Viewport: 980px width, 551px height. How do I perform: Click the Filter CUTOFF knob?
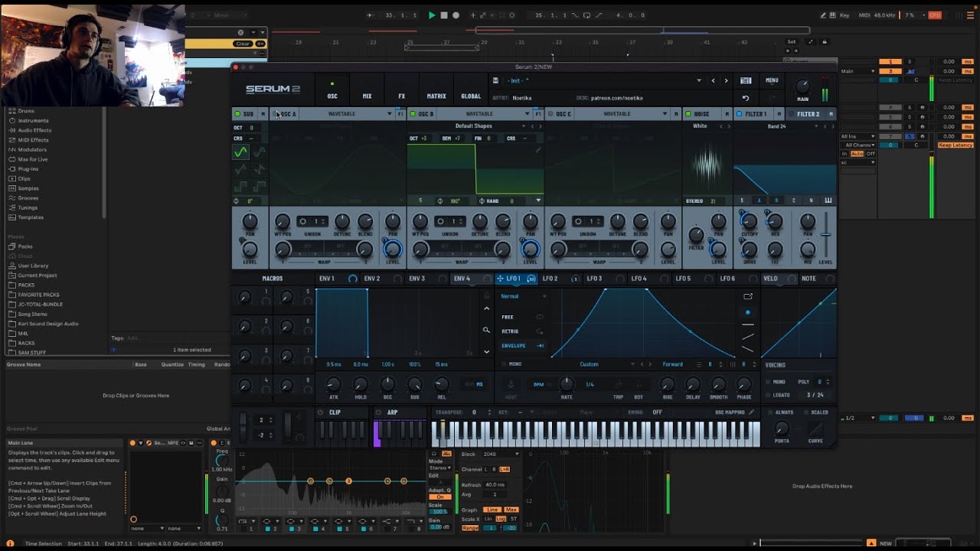click(x=749, y=222)
